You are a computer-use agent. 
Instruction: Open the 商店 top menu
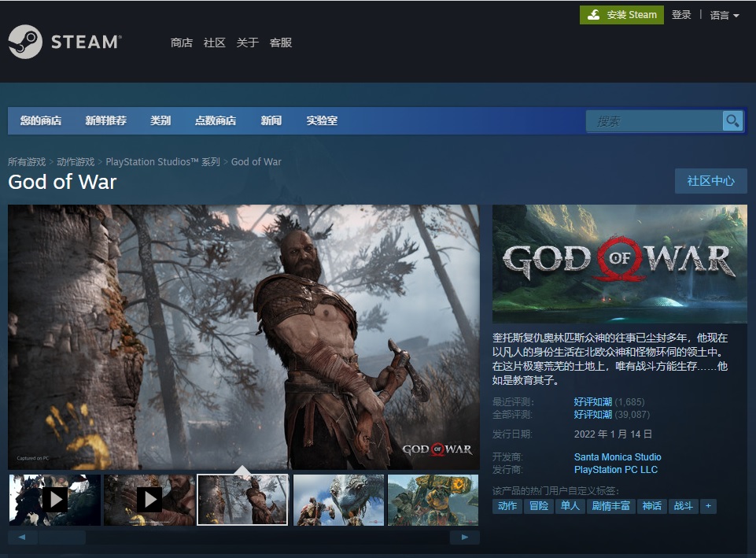pyautogui.click(x=181, y=43)
